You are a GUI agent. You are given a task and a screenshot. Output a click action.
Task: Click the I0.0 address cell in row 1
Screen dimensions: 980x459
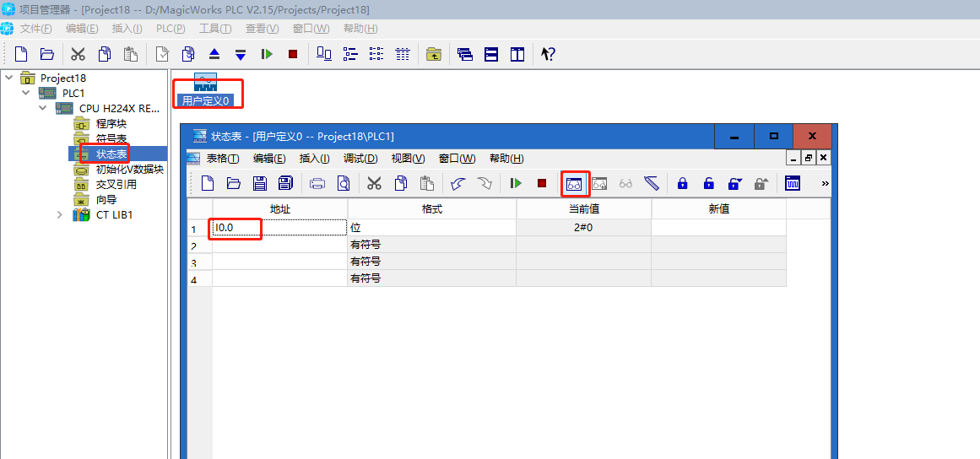(x=279, y=228)
